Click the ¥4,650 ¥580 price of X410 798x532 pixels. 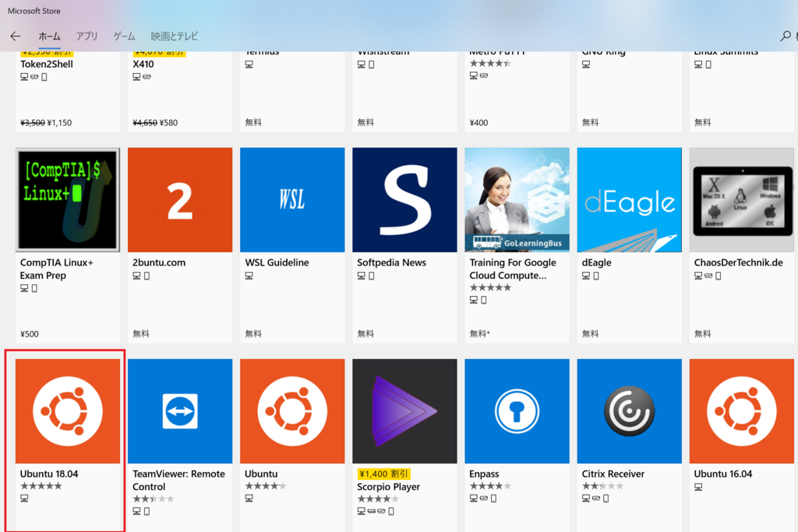point(155,122)
